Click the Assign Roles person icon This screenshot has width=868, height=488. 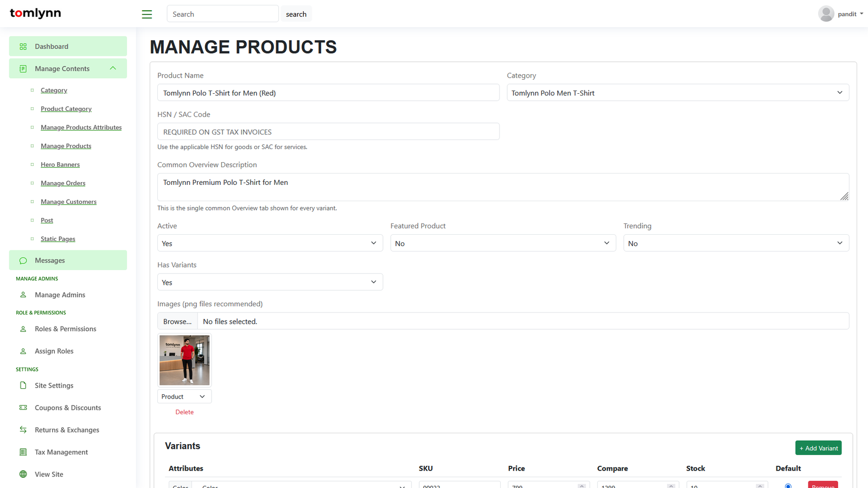coord(23,351)
